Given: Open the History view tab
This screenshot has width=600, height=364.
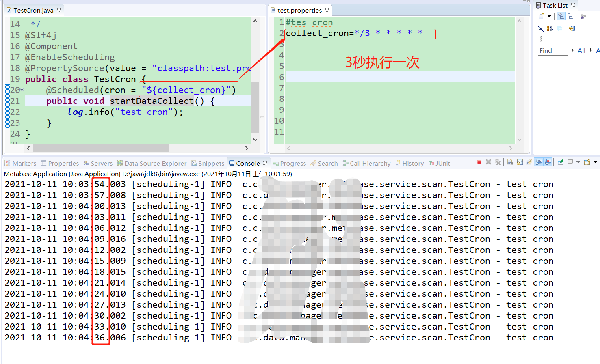Looking at the screenshot, I should (x=409, y=163).
